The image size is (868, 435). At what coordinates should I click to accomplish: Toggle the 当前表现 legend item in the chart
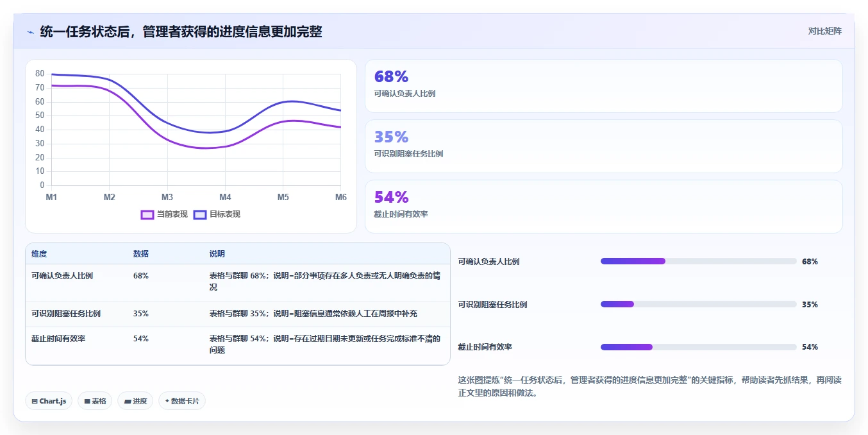coord(165,214)
